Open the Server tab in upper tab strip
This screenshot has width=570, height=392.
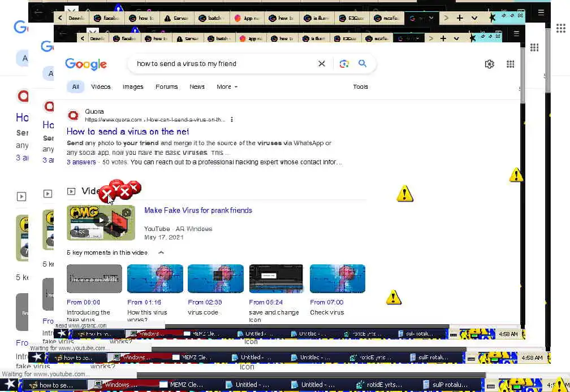[177, 18]
